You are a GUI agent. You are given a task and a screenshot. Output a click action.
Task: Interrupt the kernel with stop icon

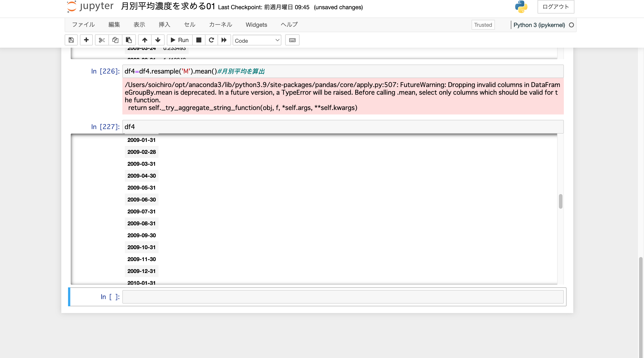(x=198, y=40)
